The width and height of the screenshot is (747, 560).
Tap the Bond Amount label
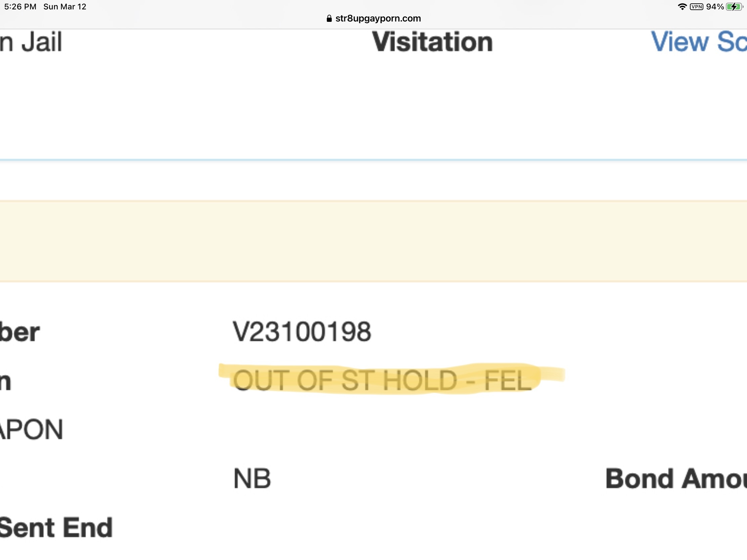(676, 478)
